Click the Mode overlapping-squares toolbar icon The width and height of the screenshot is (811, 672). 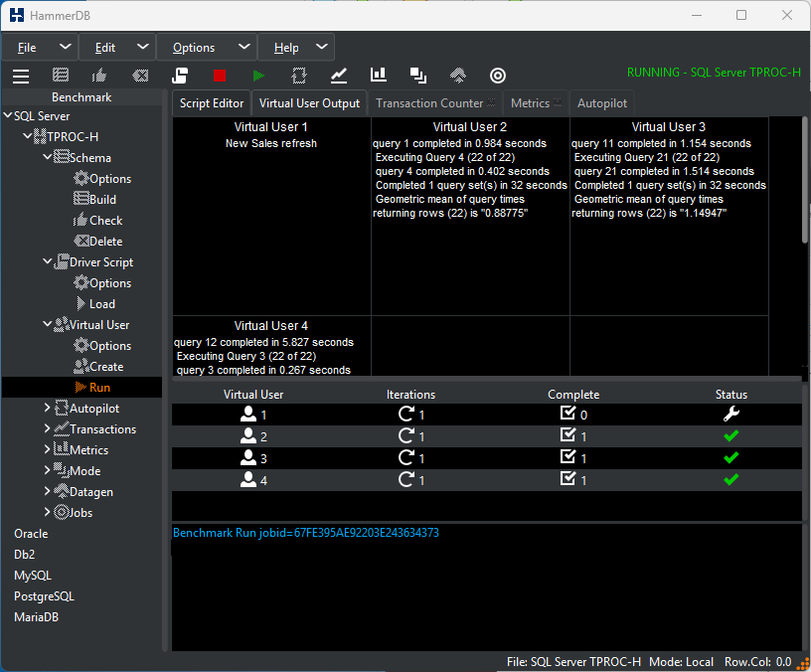pyautogui.click(x=417, y=76)
